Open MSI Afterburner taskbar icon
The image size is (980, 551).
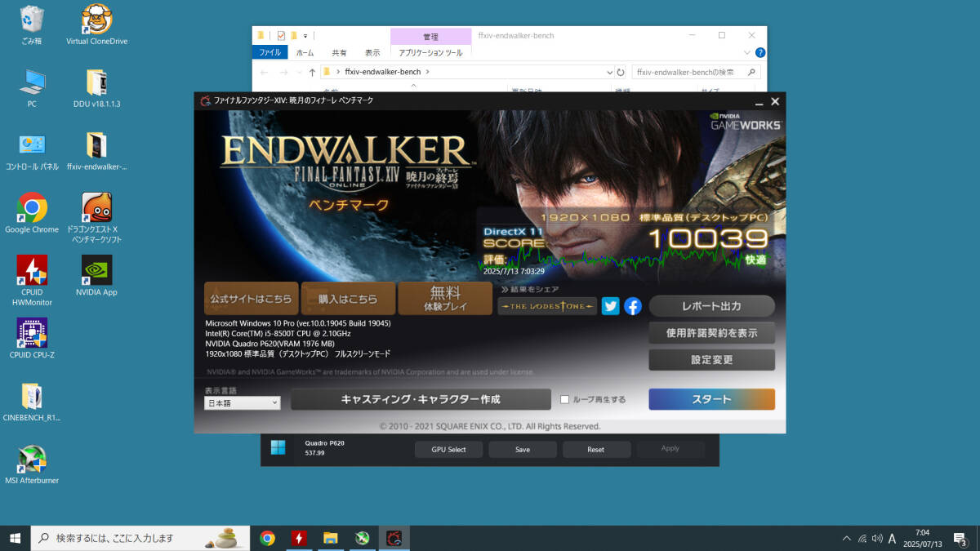pos(363,538)
